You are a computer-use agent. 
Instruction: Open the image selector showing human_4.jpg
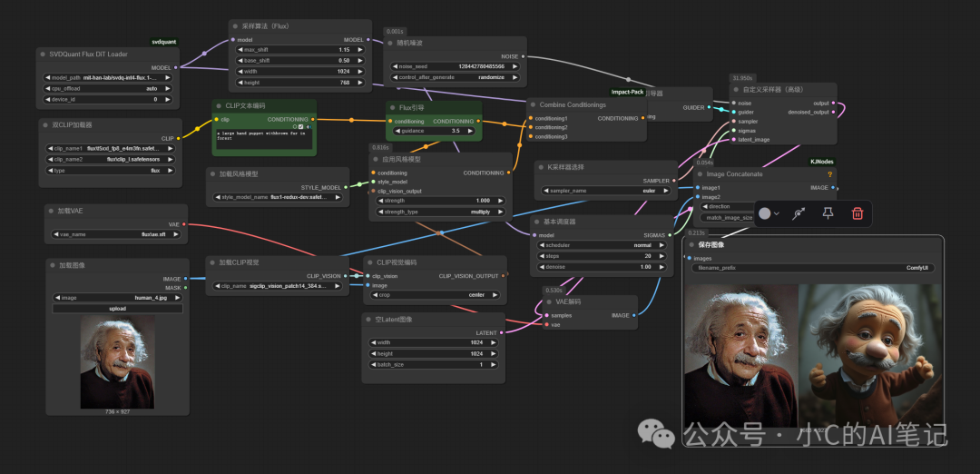(x=117, y=298)
